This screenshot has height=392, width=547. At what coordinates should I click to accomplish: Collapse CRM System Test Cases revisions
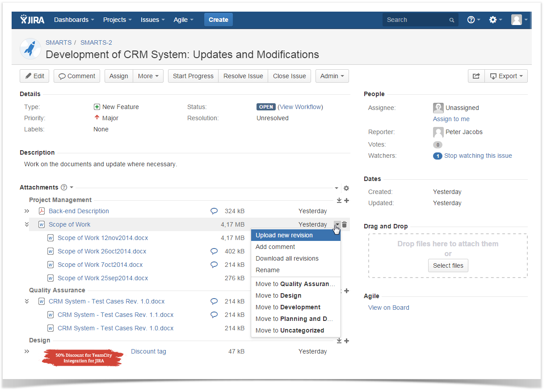click(x=27, y=301)
